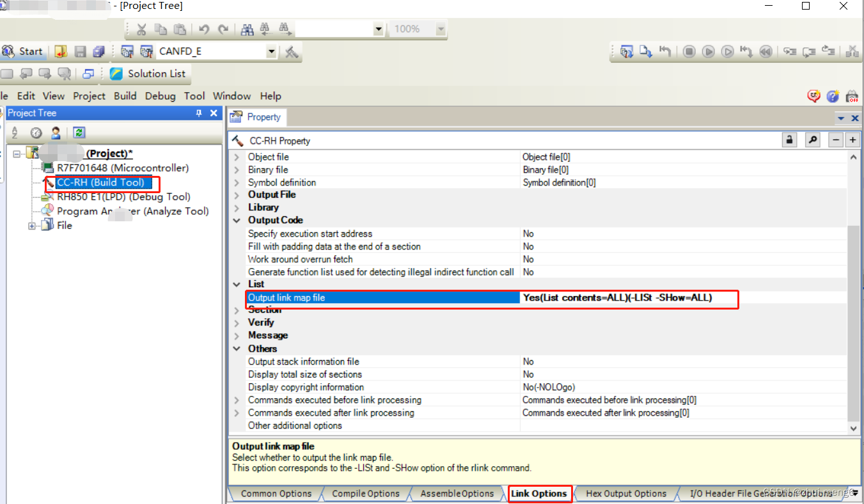Collapse the Project root node
The height and width of the screenshot is (504, 864).
pos(17,154)
